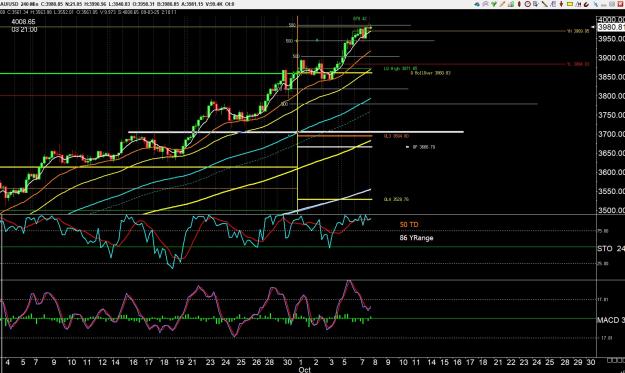The height and width of the screenshot is (373, 625).
Task: Toggle the black magnet snap icon
Action: [586, 4]
